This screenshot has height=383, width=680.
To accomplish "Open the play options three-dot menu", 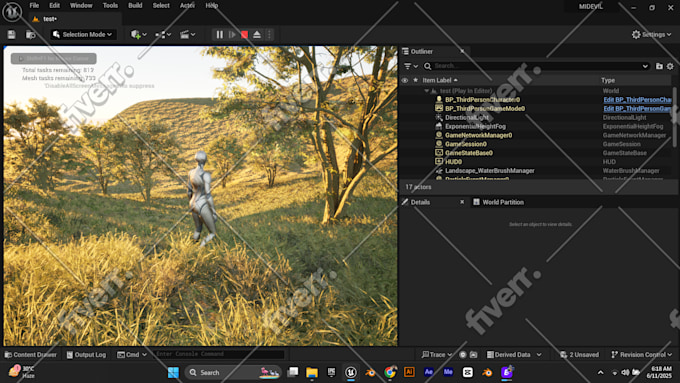I will 269,35.
